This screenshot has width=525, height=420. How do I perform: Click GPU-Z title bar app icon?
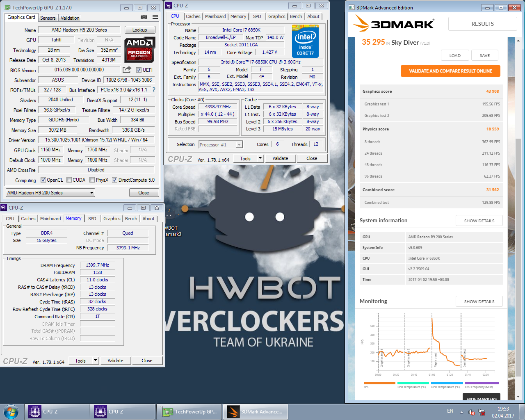(7, 7)
